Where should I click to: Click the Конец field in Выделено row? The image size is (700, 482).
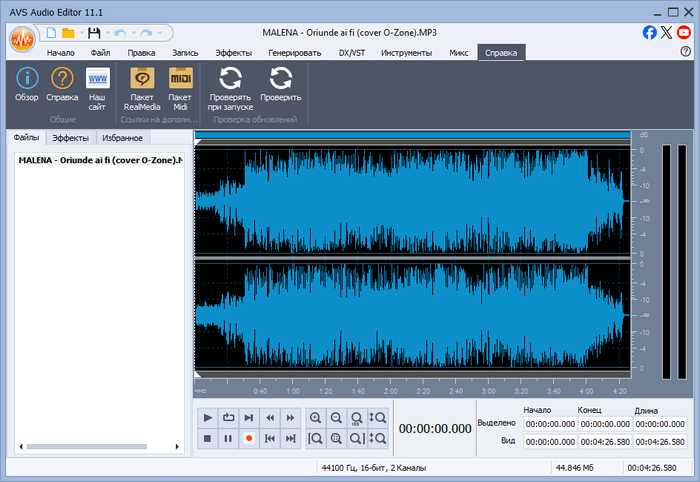[604, 424]
